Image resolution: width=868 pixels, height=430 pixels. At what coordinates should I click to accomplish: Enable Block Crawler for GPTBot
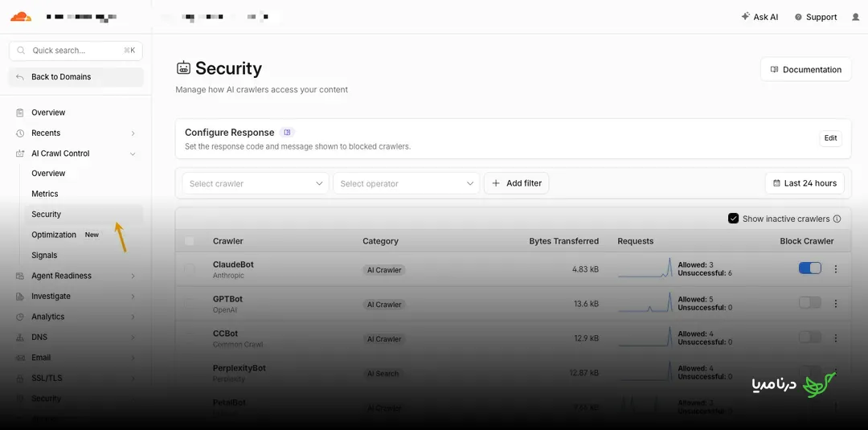[x=810, y=303]
